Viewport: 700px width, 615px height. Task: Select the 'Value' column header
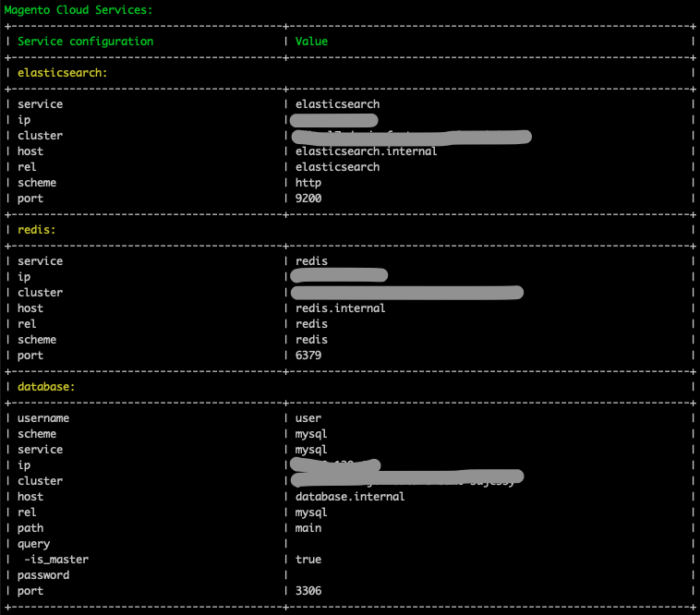click(311, 42)
